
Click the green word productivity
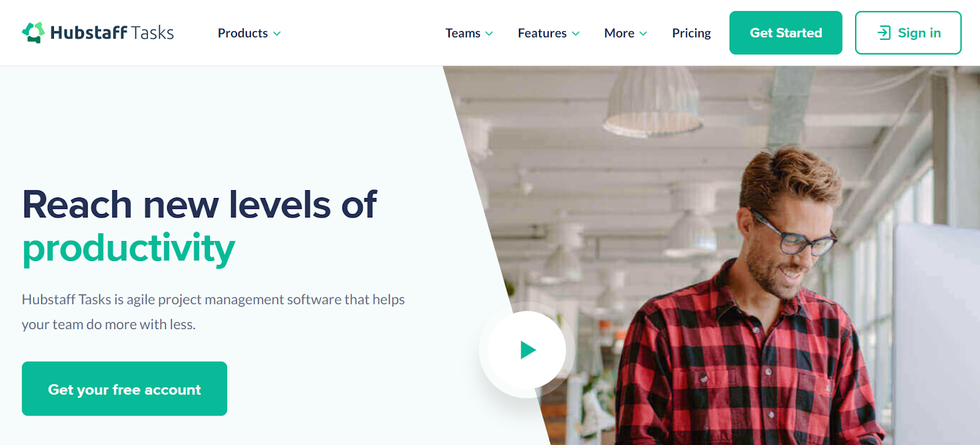[x=129, y=248]
